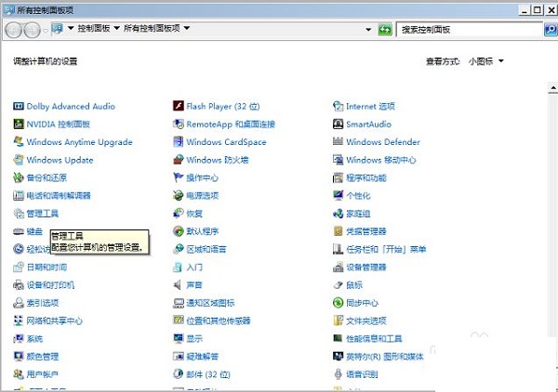Open the 程序和功能 icon
This screenshot has width=558, height=392.
tap(338, 177)
